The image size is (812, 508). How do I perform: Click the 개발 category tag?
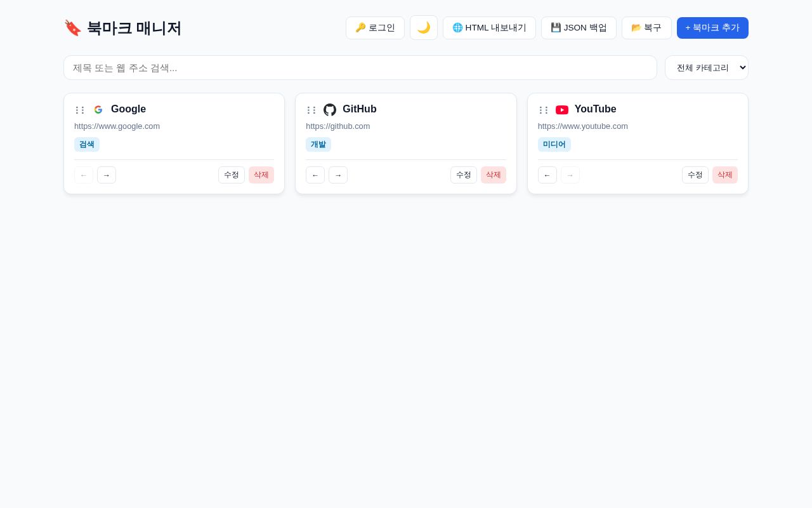pyautogui.click(x=318, y=145)
